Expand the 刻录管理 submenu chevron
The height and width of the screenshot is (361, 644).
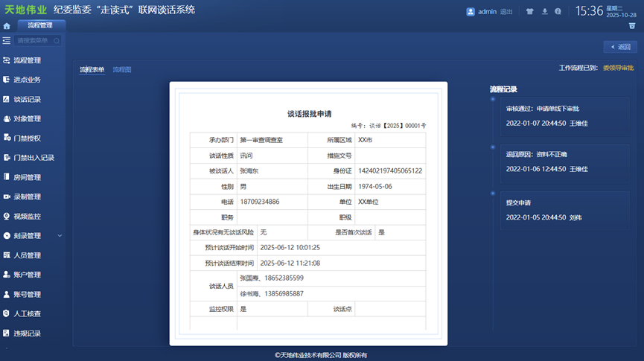[60, 236]
